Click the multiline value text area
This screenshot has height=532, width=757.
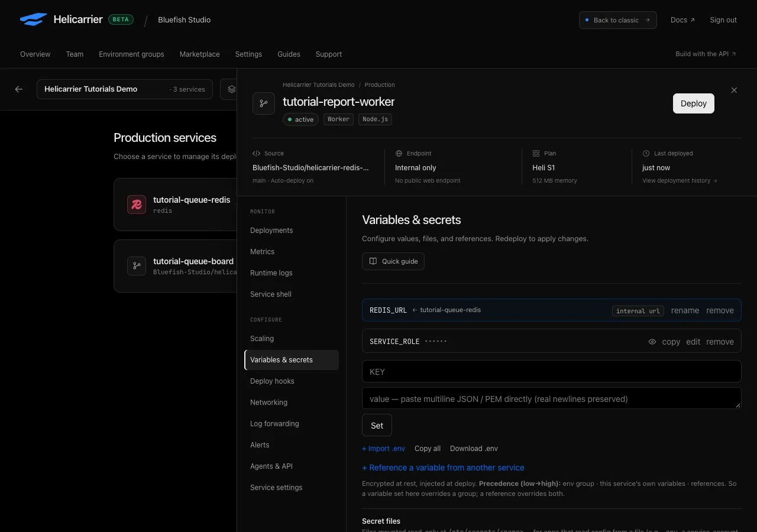coord(551,398)
